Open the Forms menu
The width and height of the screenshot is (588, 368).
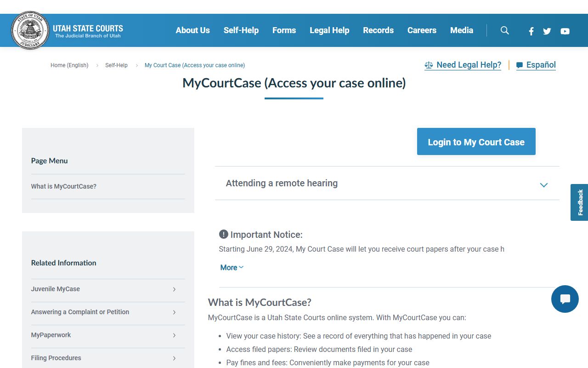click(284, 30)
